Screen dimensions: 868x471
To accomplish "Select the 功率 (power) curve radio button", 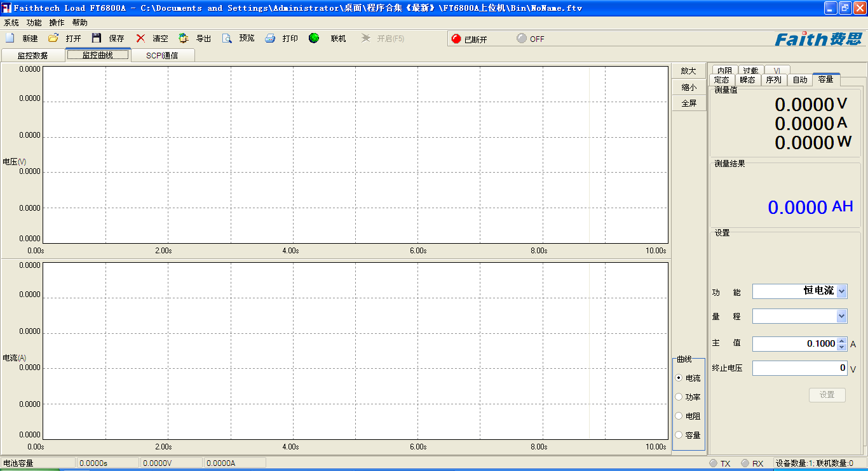I will point(679,397).
